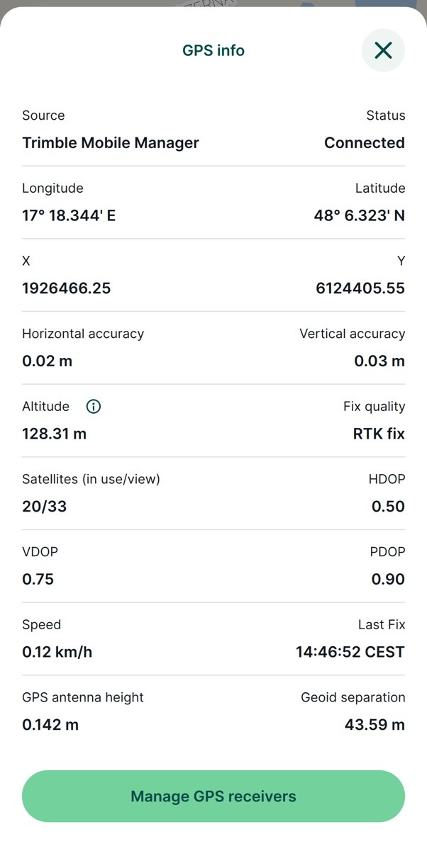Select the vertical accuracy 0.03 m
427x868 pixels.
[379, 361]
